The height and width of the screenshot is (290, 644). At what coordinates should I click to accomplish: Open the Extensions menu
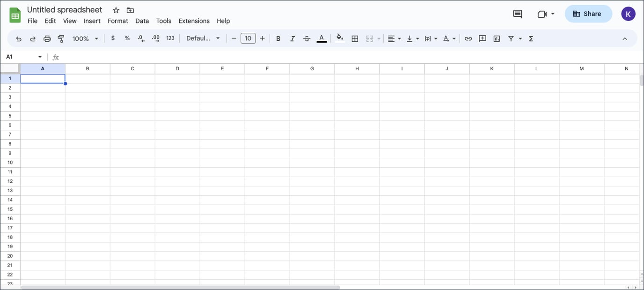coord(194,21)
